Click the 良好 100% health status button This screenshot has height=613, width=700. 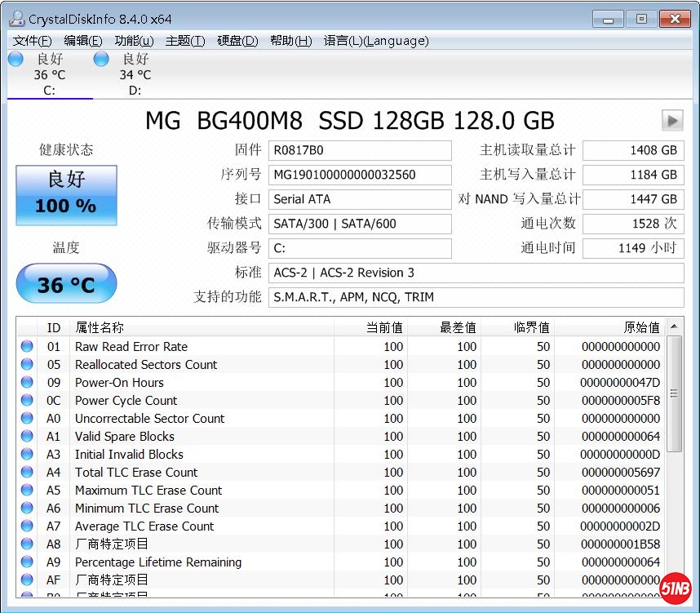point(66,195)
